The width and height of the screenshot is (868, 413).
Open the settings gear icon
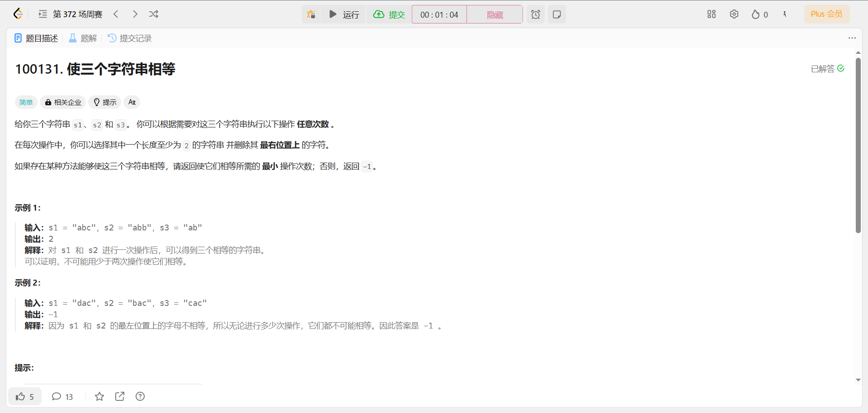[x=734, y=14]
